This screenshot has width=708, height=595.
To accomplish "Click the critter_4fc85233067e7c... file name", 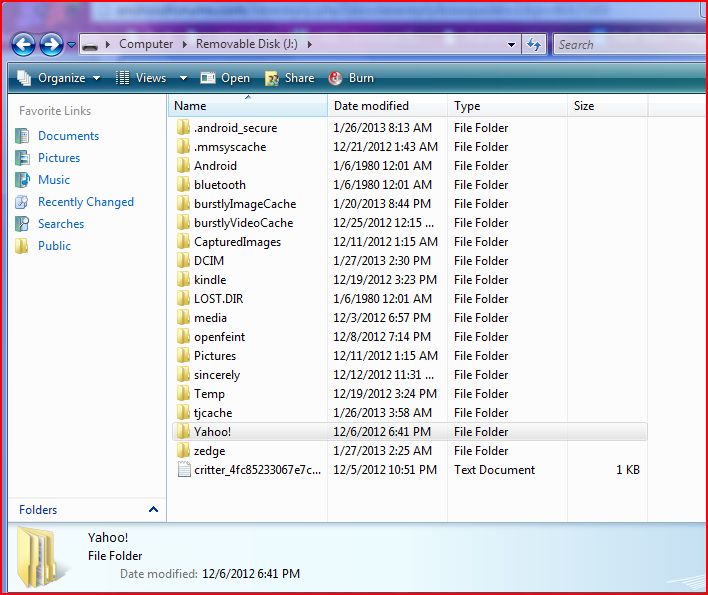I will (x=257, y=470).
